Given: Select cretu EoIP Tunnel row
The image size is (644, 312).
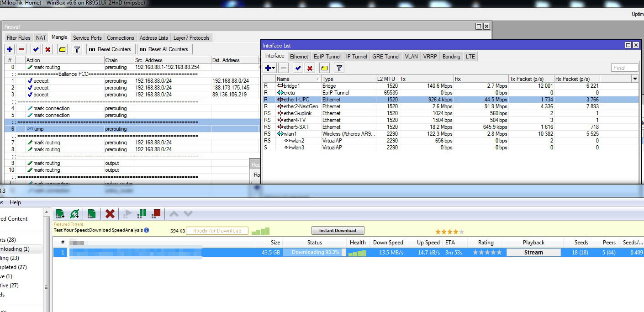Looking at the screenshot, I should (450, 92).
